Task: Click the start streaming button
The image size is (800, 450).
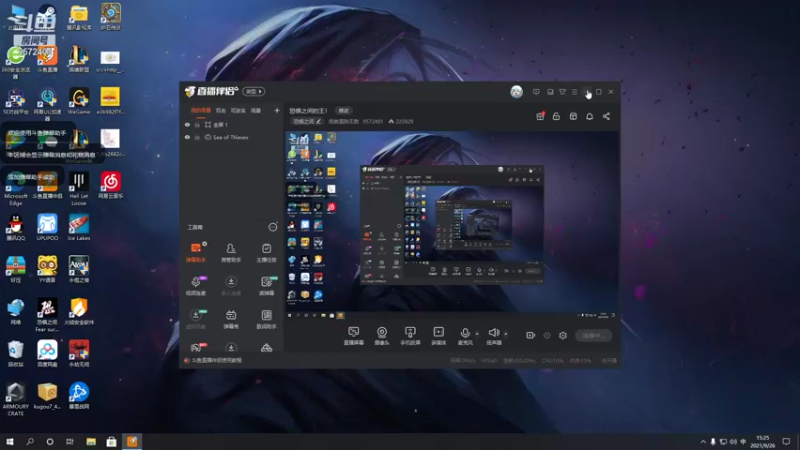Action: tap(593, 335)
